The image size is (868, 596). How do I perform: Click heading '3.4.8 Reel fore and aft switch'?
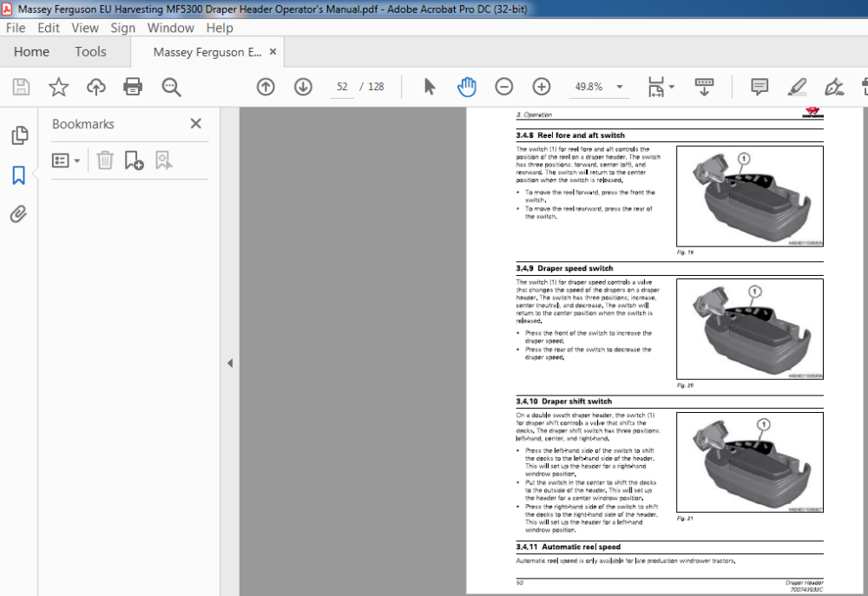(x=570, y=135)
